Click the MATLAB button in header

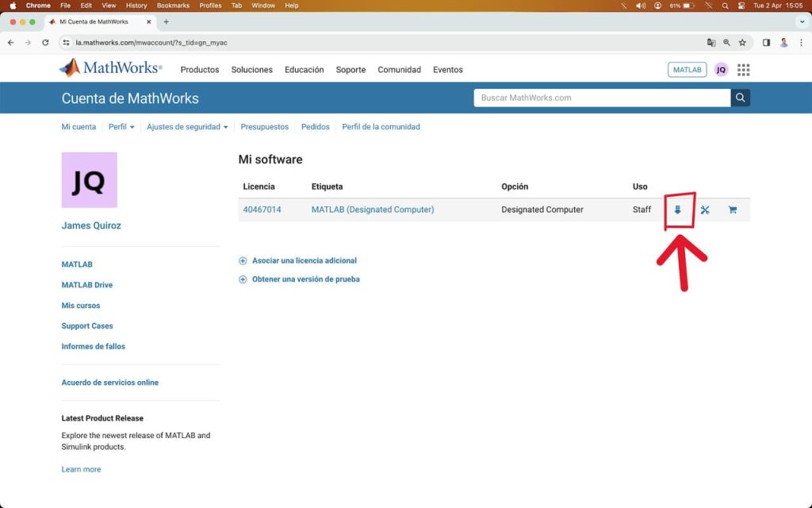(688, 70)
